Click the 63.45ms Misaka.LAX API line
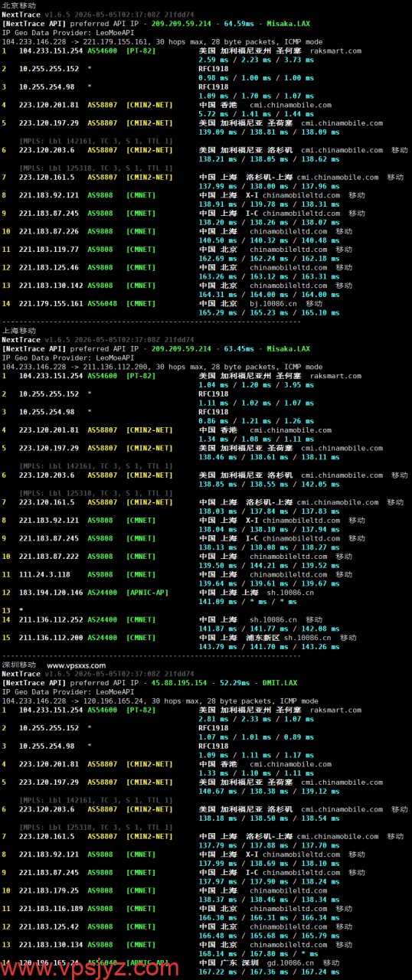412x980 pixels. click(x=156, y=348)
